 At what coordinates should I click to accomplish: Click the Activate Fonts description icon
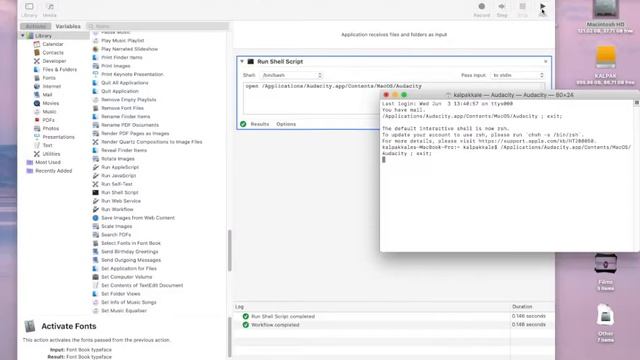pyautogui.click(x=30, y=326)
